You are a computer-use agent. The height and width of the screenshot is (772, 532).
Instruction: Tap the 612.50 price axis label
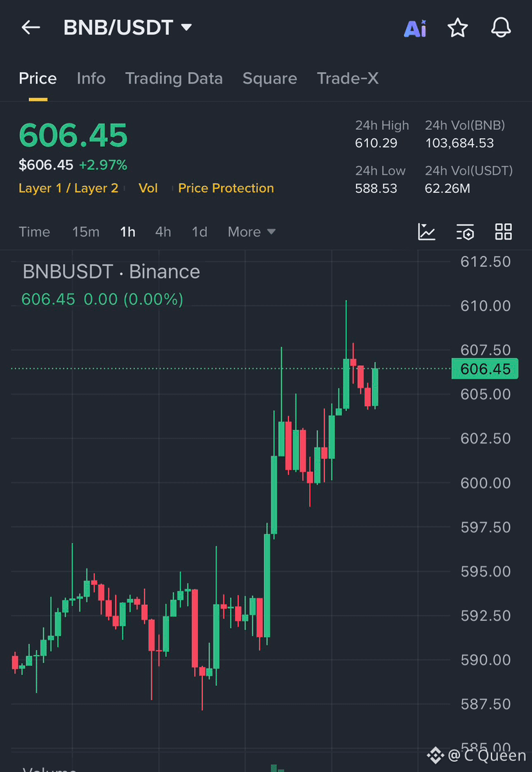486,262
